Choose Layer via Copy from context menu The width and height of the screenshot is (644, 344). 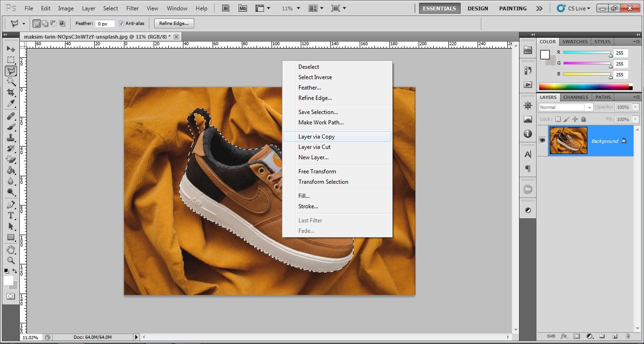click(317, 136)
